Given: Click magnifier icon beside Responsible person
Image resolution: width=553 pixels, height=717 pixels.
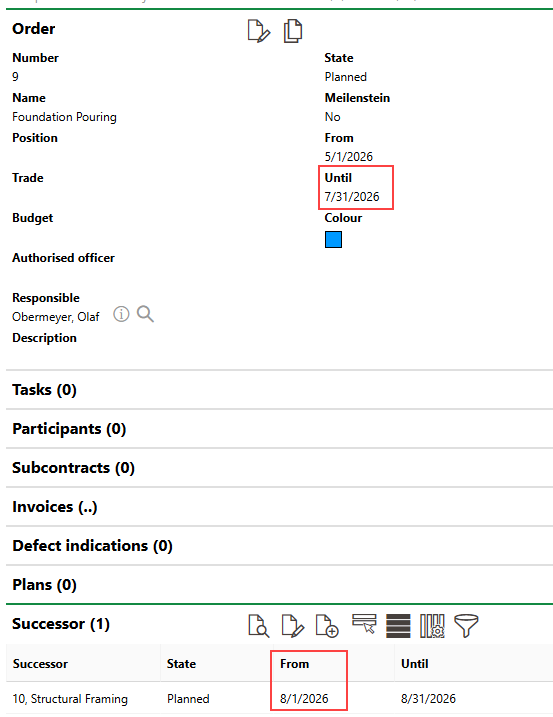Looking at the screenshot, I should [x=145, y=315].
